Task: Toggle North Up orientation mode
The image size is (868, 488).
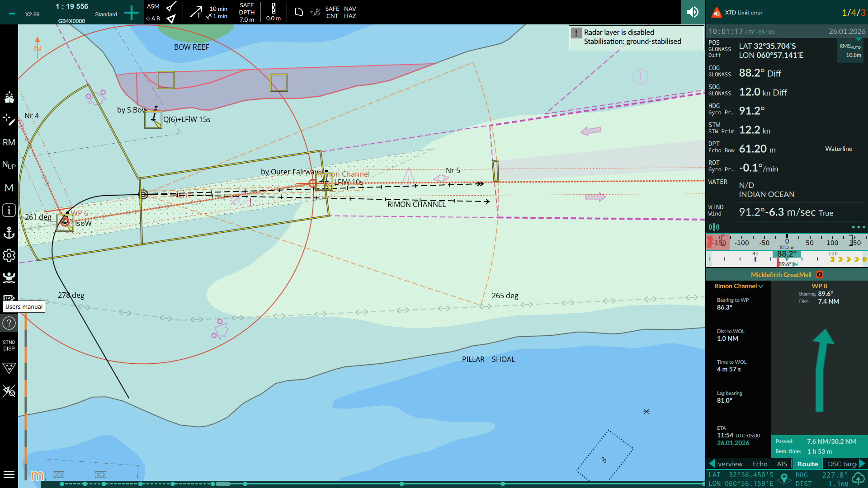Action: click(x=9, y=165)
